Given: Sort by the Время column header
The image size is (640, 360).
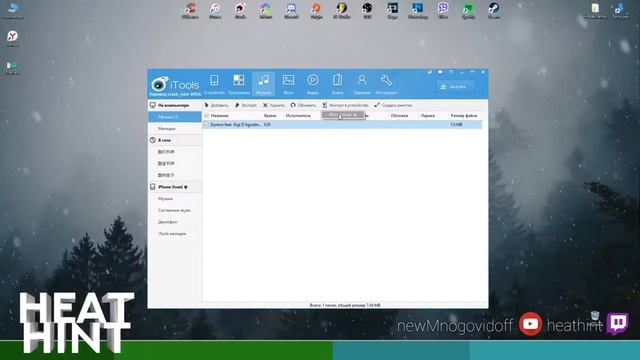Looking at the screenshot, I should pyautogui.click(x=270, y=116).
